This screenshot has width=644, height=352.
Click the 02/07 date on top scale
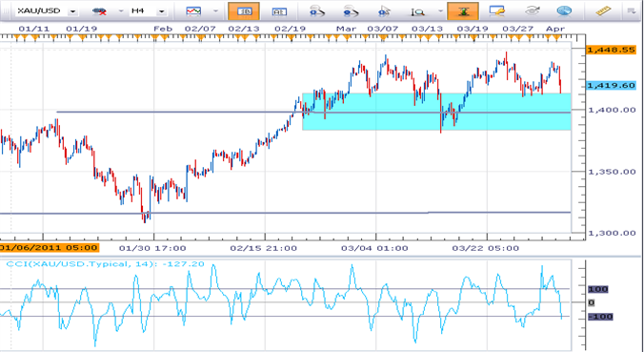[200, 29]
